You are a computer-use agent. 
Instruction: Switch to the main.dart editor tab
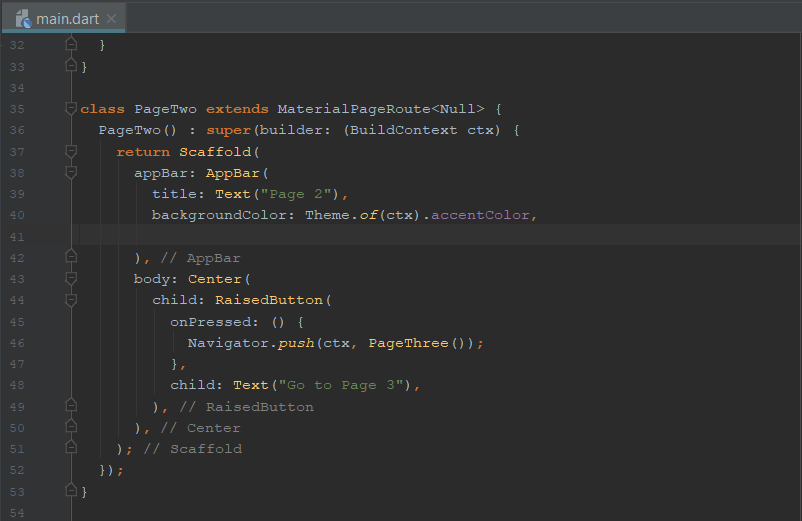pyautogui.click(x=63, y=19)
